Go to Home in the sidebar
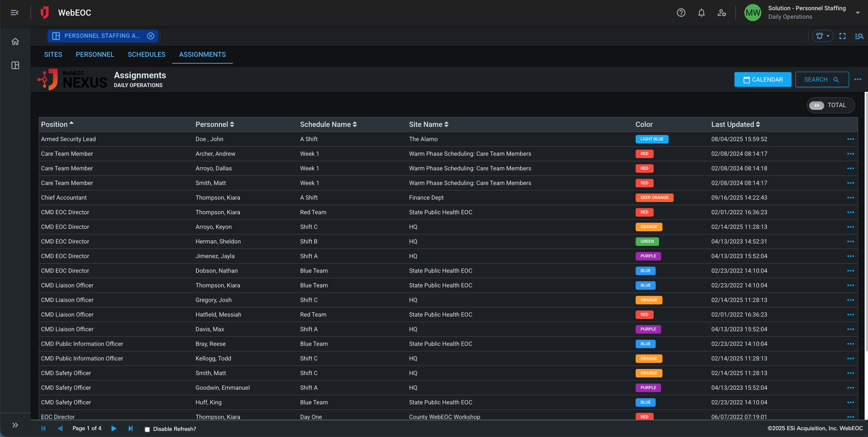Viewport: 868px width, 437px height. pos(15,41)
